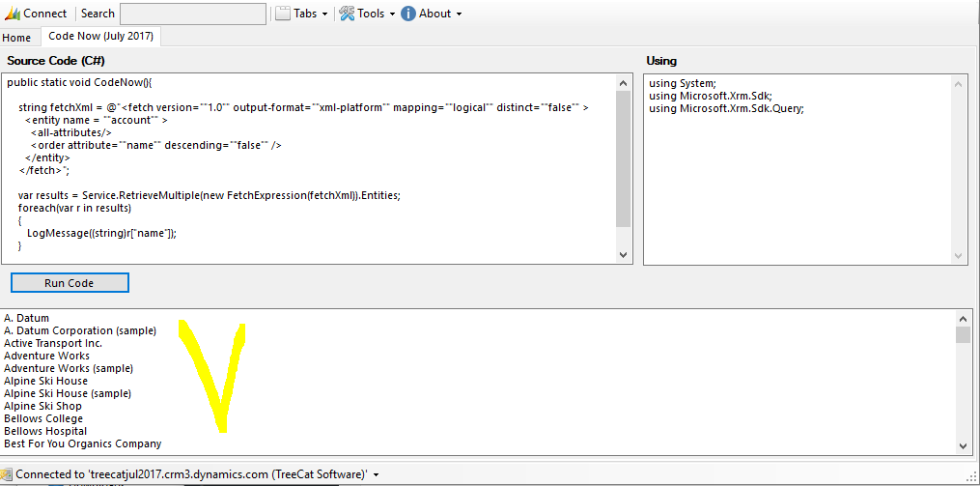Click in the Using statements text box
The height and width of the screenshot is (486, 980).
pos(797,174)
